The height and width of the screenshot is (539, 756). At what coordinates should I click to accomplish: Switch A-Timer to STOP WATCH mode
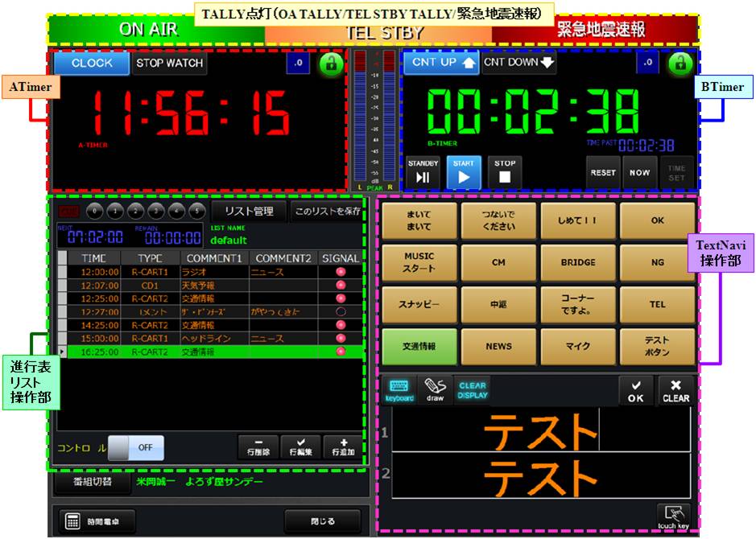[168, 63]
